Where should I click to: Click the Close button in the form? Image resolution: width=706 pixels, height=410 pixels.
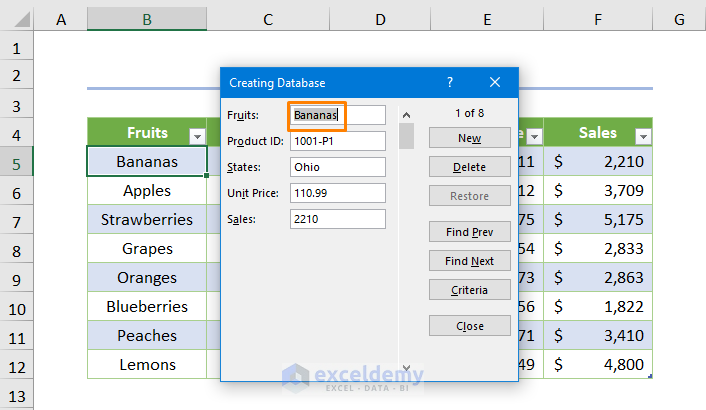pyautogui.click(x=469, y=326)
